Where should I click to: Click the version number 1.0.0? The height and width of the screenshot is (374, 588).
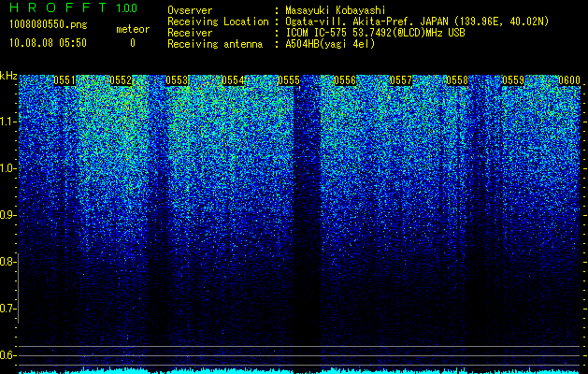(127, 7)
